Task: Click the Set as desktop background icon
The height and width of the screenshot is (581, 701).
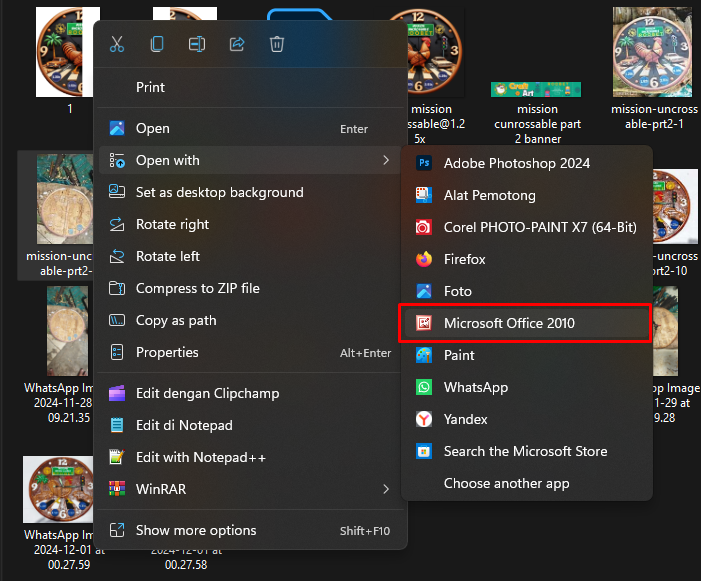Action: click(x=117, y=192)
